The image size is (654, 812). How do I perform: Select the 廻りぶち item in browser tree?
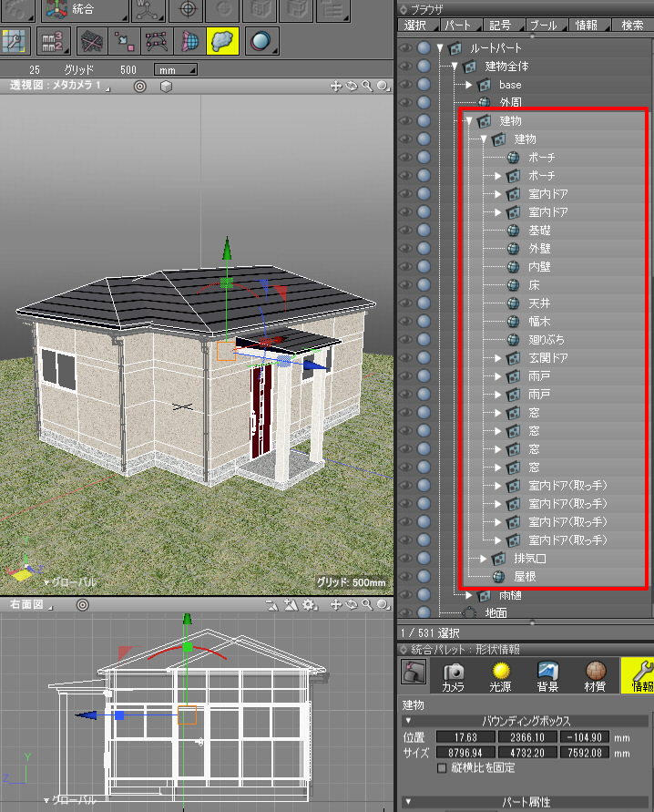pos(547,340)
